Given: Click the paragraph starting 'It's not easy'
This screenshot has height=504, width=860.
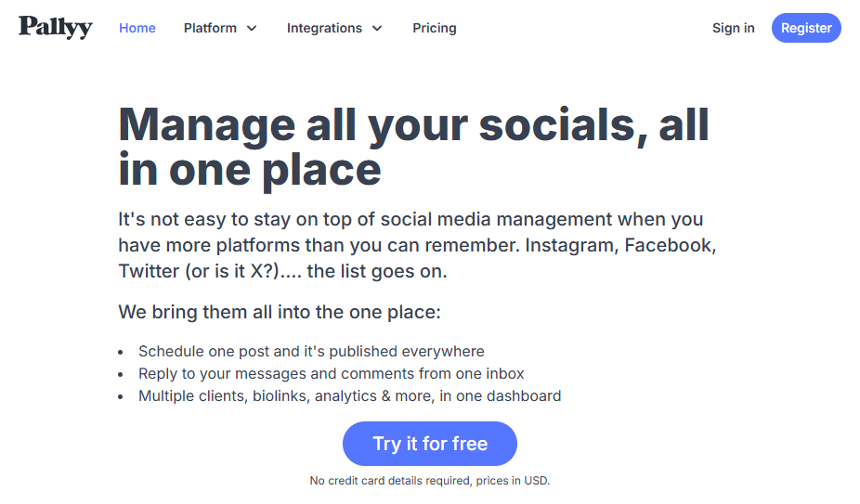Looking at the screenshot, I should (x=417, y=245).
